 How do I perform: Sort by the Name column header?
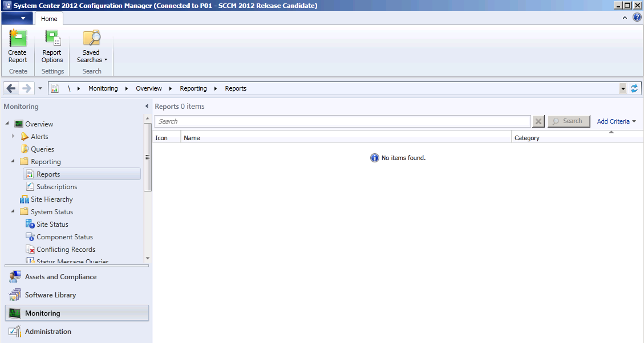tap(346, 138)
